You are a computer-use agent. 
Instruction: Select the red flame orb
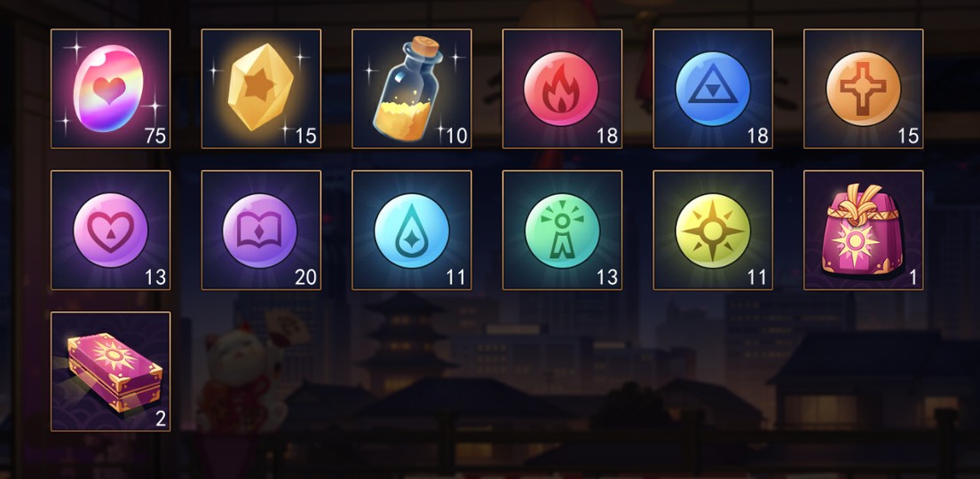click(563, 89)
